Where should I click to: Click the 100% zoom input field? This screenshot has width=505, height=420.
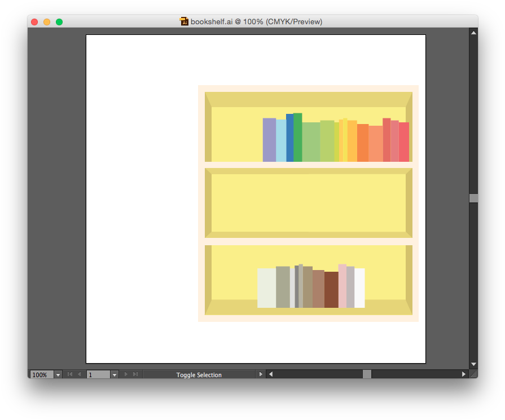pos(41,375)
